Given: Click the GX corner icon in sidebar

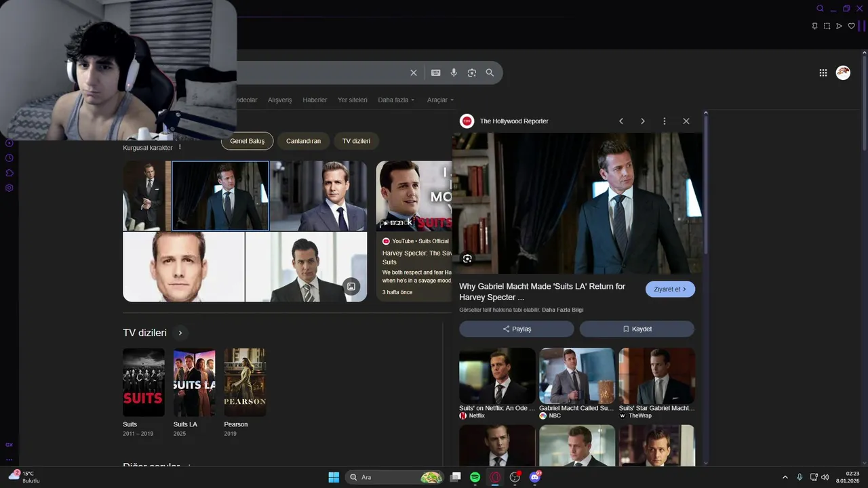Looking at the screenshot, I should [x=9, y=445].
